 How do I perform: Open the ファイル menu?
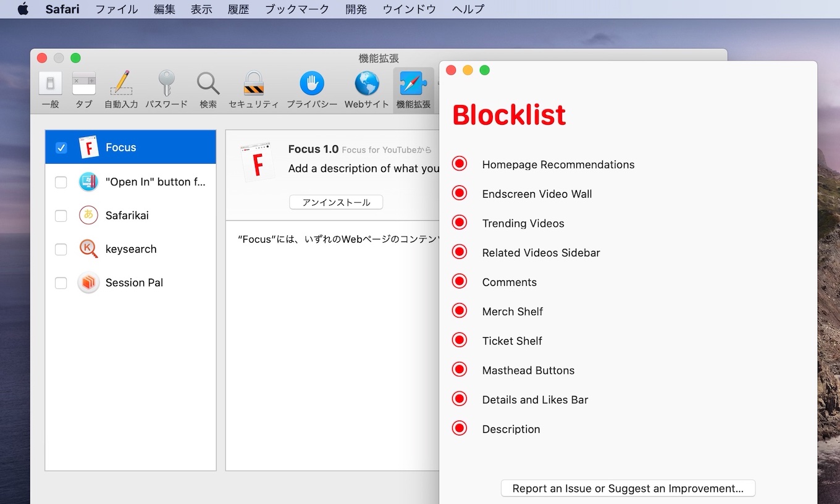pyautogui.click(x=116, y=9)
